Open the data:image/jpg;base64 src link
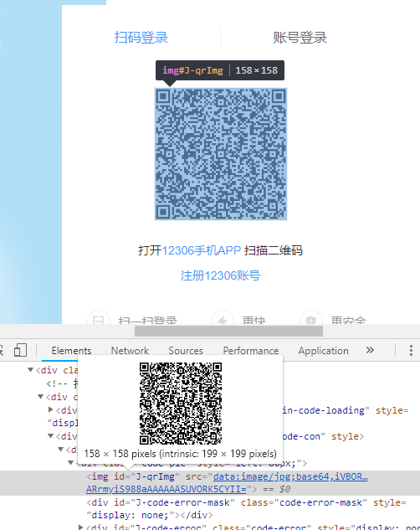Image resolution: width=420 pixels, height=530 pixels. click(227, 482)
